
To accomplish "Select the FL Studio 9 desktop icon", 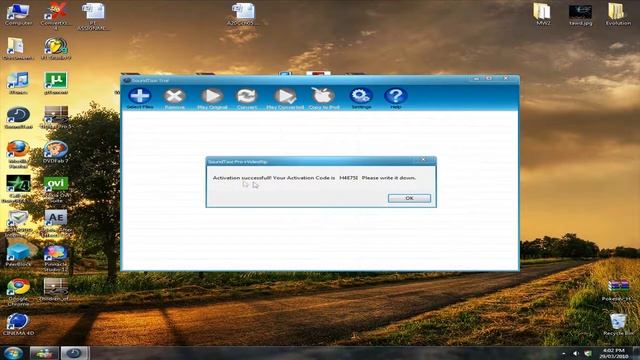I will [56, 49].
